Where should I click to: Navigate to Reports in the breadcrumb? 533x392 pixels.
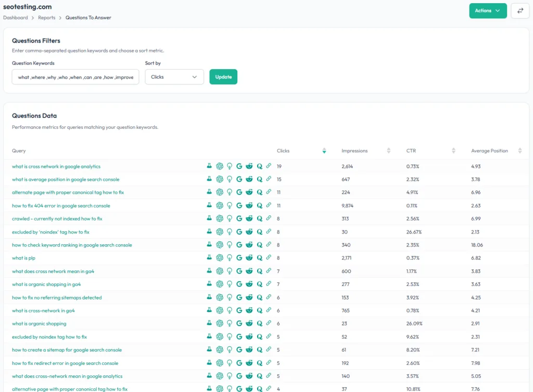coord(46,17)
